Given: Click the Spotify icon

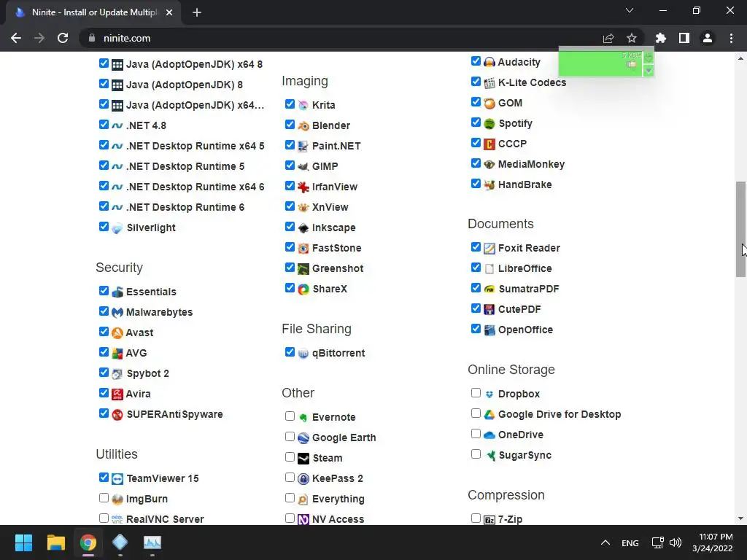Looking at the screenshot, I should click(x=489, y=124).
